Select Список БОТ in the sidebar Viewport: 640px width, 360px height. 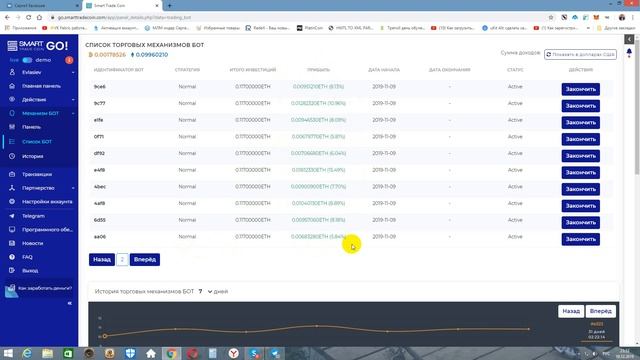[37, 142]
